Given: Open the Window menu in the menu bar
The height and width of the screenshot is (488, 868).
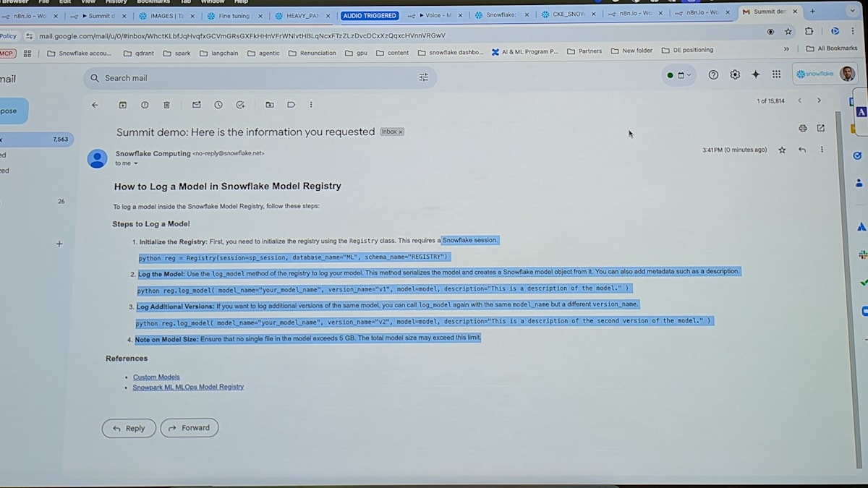Looking at the screenshot, I should [x=213, y=2].
